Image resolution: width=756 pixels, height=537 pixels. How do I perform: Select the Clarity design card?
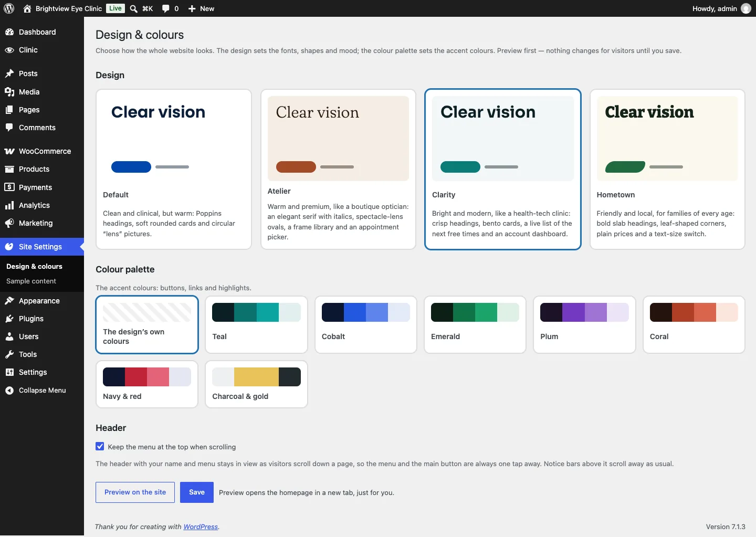point(503,169)
